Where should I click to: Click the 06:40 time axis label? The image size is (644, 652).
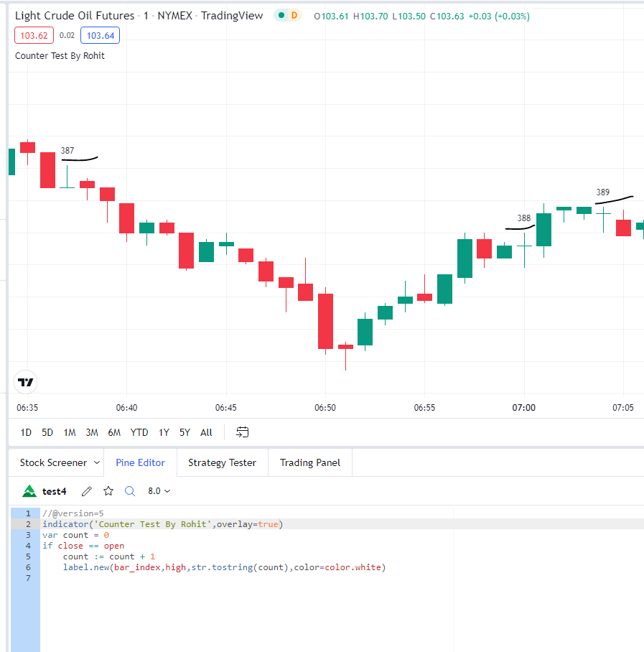click(x=126, y=408)
